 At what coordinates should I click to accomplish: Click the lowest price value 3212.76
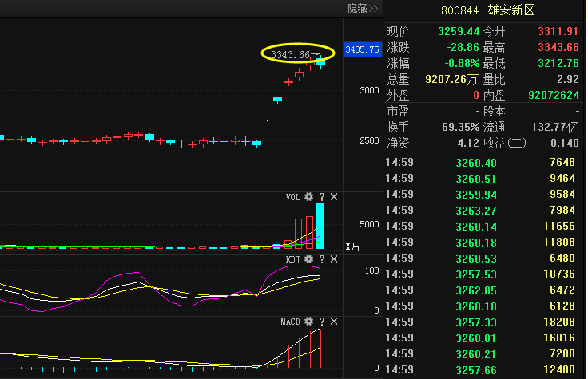click(x=558, y=63)
